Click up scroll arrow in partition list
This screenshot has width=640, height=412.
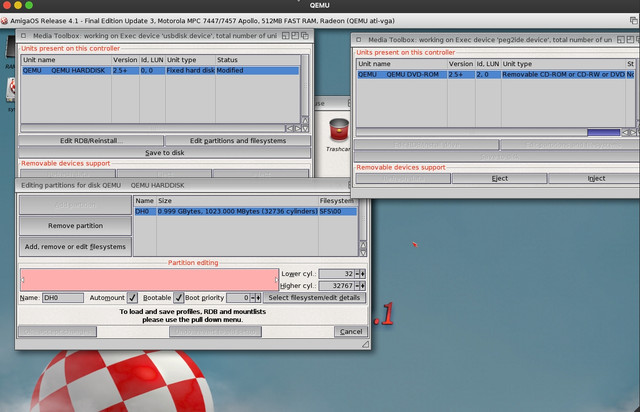(x=363, y=245)
